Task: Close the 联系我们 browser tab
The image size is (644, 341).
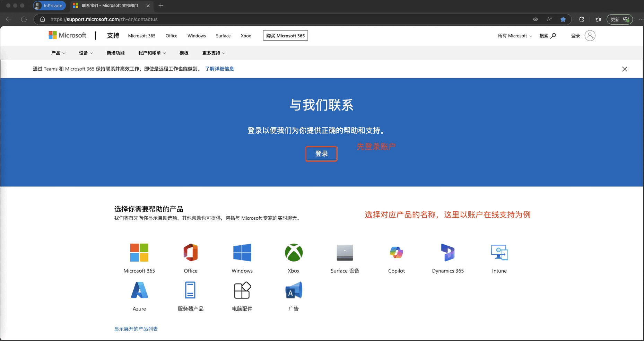Action: tap(148, 6)
